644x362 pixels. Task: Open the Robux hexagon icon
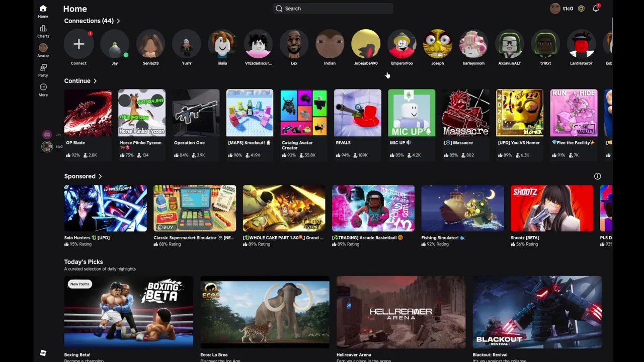[581, 9]
